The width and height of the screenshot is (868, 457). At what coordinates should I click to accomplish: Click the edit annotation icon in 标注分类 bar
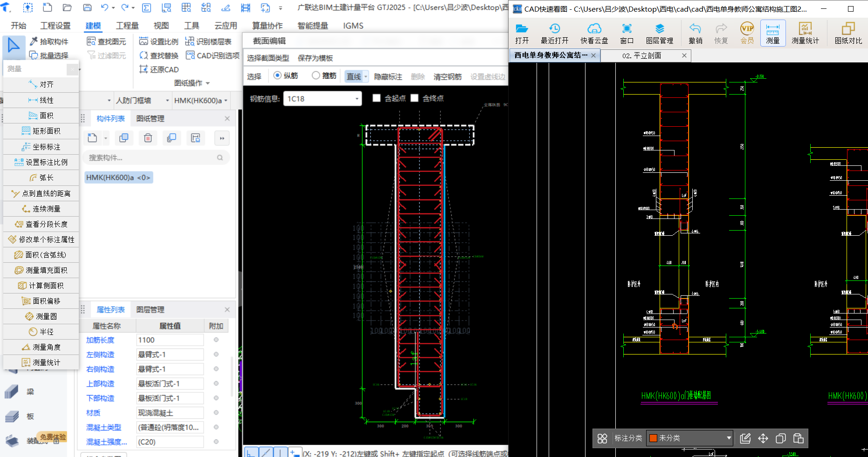click(745, 438)
